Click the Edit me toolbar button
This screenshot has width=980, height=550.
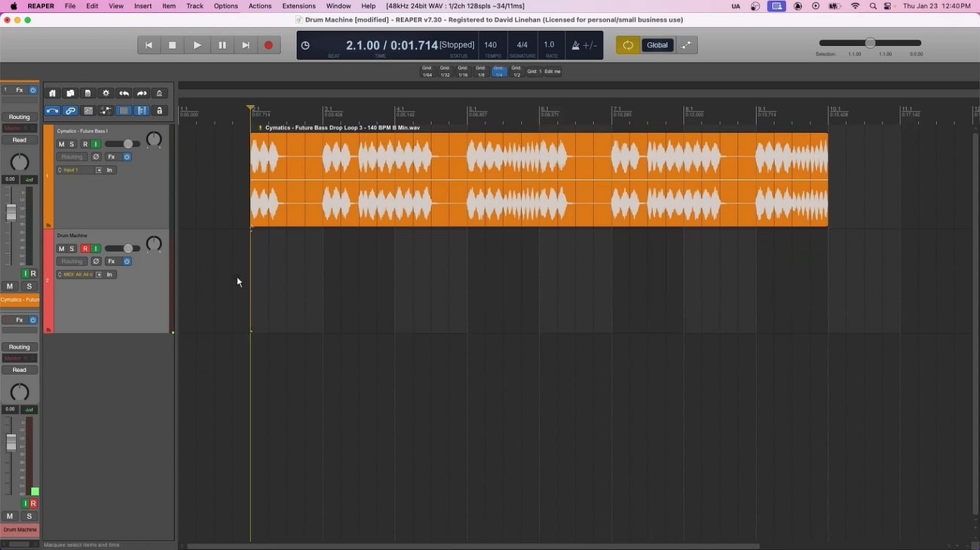pos(553,72)
